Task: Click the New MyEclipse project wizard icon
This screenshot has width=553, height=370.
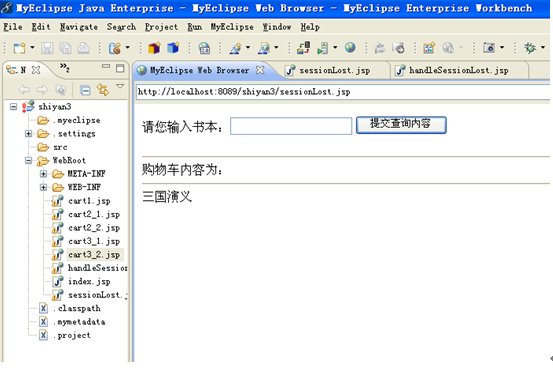Action: (115, 48)
